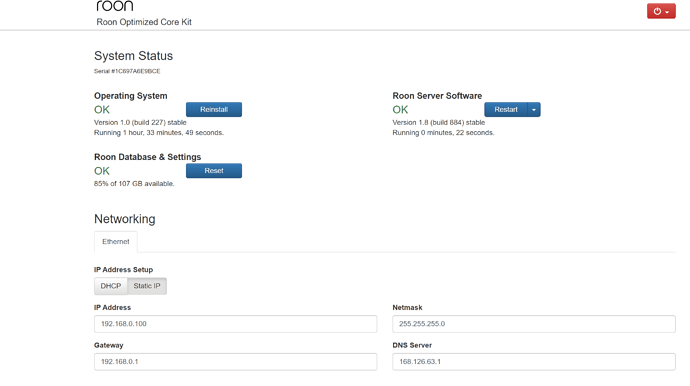Focus the IP Address field
The image size is (690, 386).
235,324
